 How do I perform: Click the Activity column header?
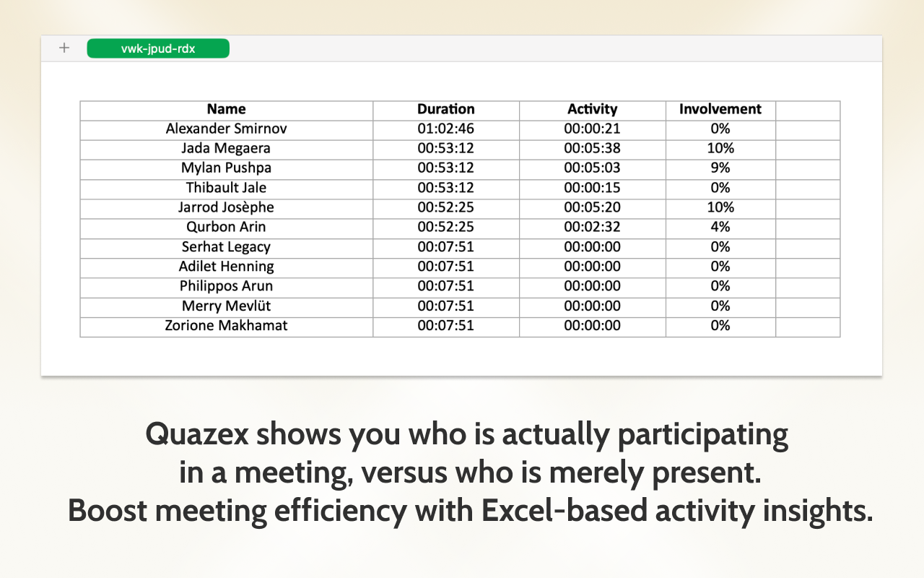pyautogui.click(x=592, y=109)
